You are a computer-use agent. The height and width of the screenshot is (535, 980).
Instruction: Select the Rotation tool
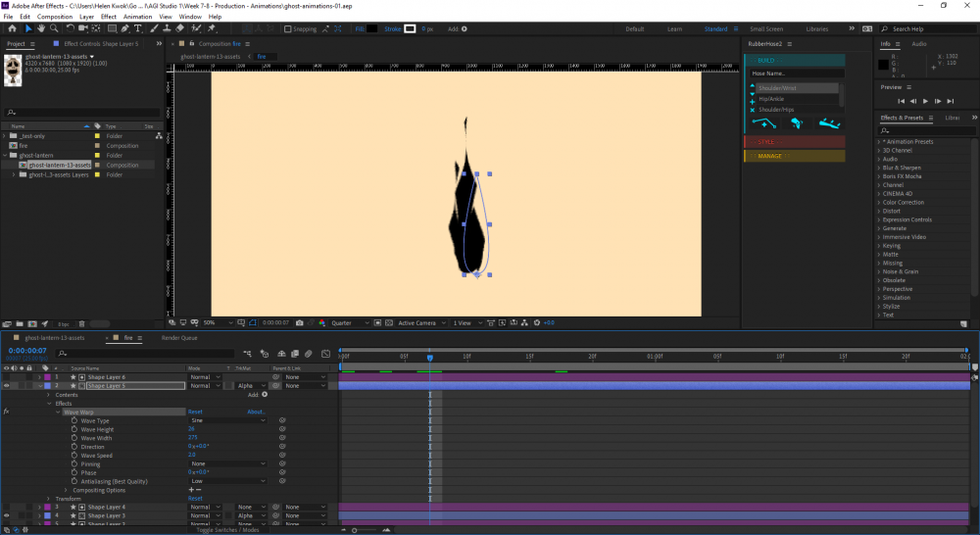pyautogui.click(x=70, y=28)
